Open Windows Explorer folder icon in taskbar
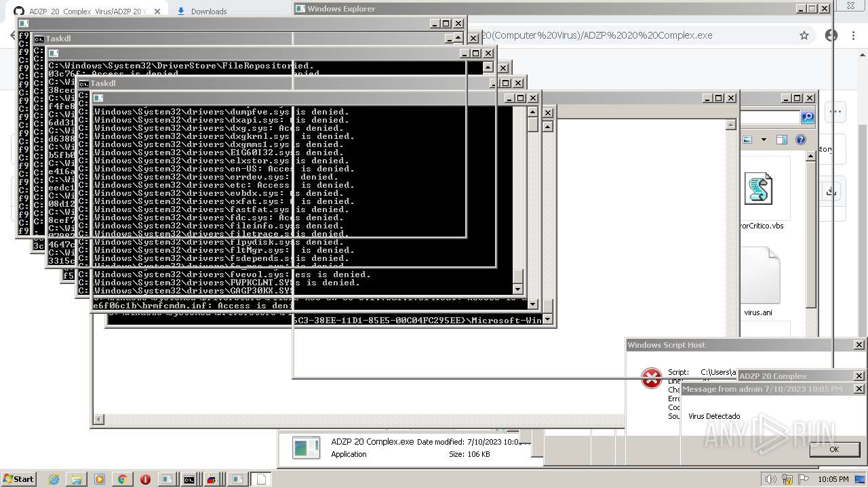The image size is (868, 488). click(x=77, y=479)
